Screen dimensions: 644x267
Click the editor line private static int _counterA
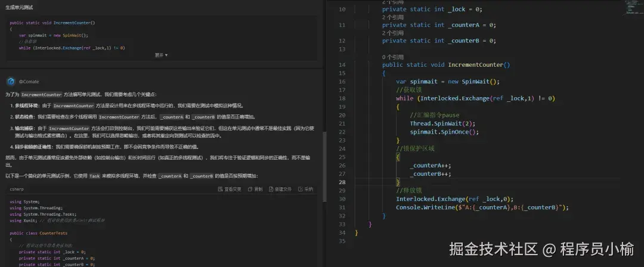439,25
